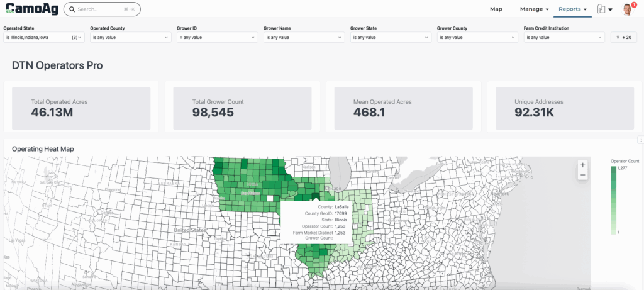Screen dimensions: 644x290
Task: Click the Mean Operated Acres value 468.1
Action: pos(369,112)
